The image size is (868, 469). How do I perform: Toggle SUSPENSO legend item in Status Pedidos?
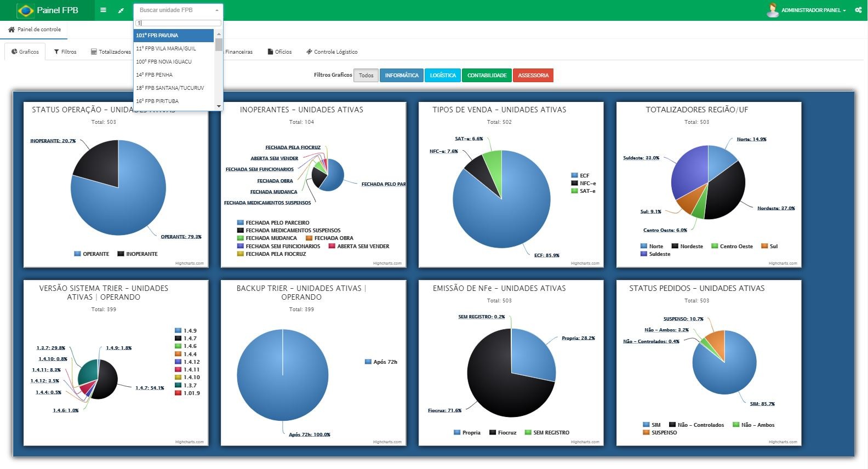(660, 433)
